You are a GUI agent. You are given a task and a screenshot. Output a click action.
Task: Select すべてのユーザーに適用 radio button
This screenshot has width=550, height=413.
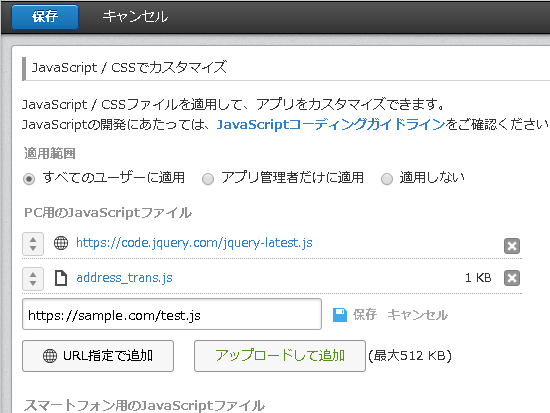click(29, 179)
